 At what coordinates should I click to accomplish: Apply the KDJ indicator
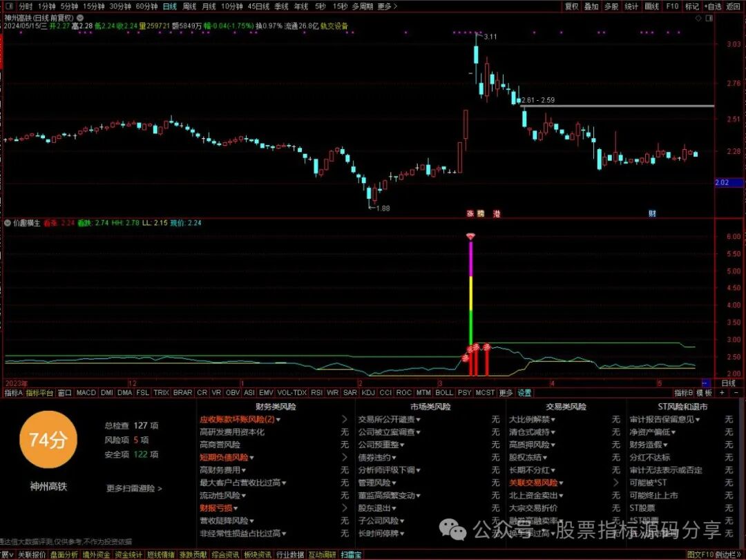(x=368, y=392)
